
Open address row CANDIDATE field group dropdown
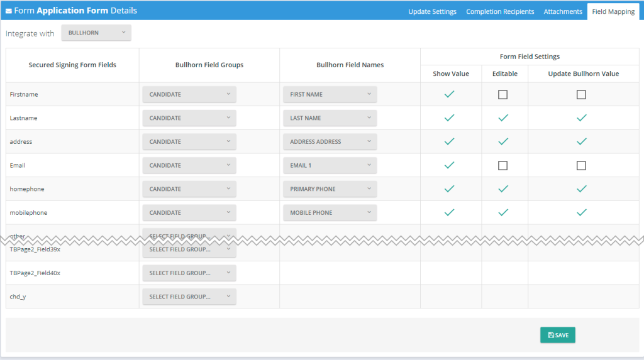point(189,141)
